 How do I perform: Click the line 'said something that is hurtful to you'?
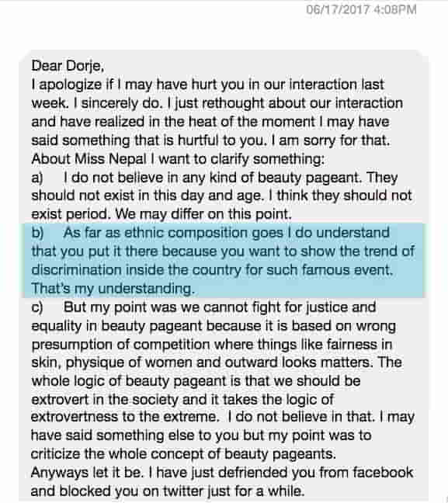[x=210, y=140]
